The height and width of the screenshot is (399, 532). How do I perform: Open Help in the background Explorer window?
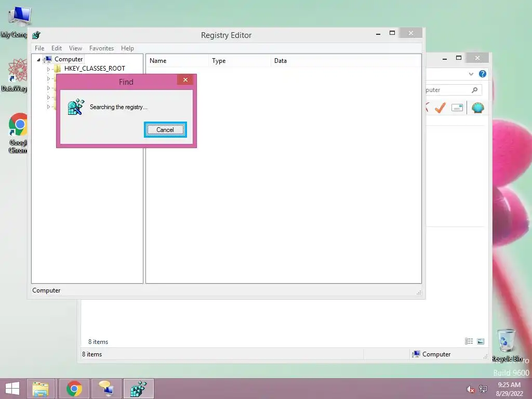[483, 74]
